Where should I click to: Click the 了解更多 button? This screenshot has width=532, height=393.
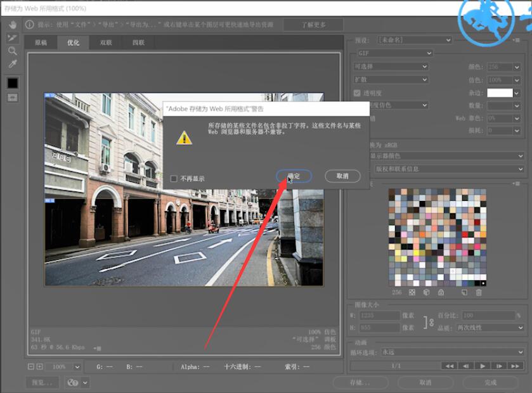(313, 25)
